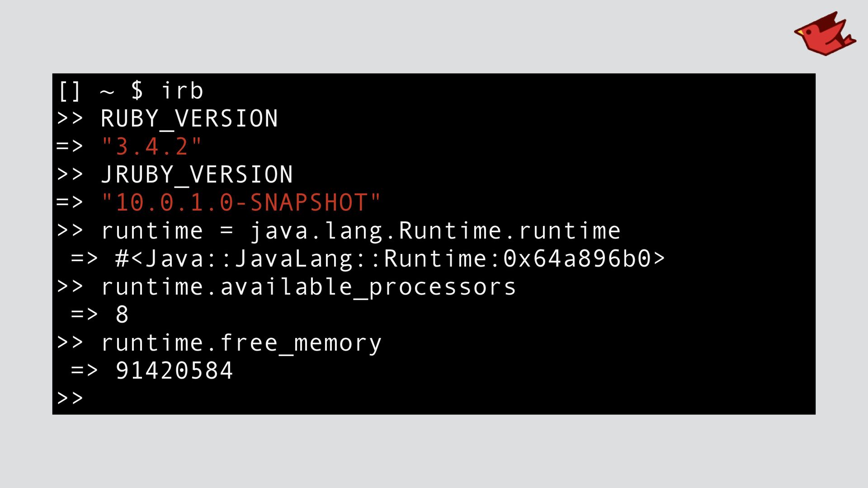Click the free memory value 91420584
Image resolution: width=868 pixels, height=488 pixels.
click(175, 371)
